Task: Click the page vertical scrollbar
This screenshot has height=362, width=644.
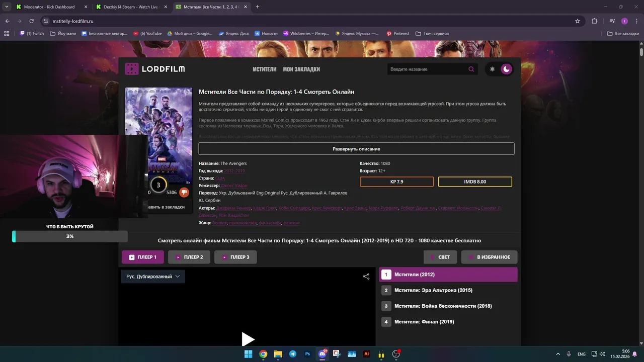Action: pos(641,52)
